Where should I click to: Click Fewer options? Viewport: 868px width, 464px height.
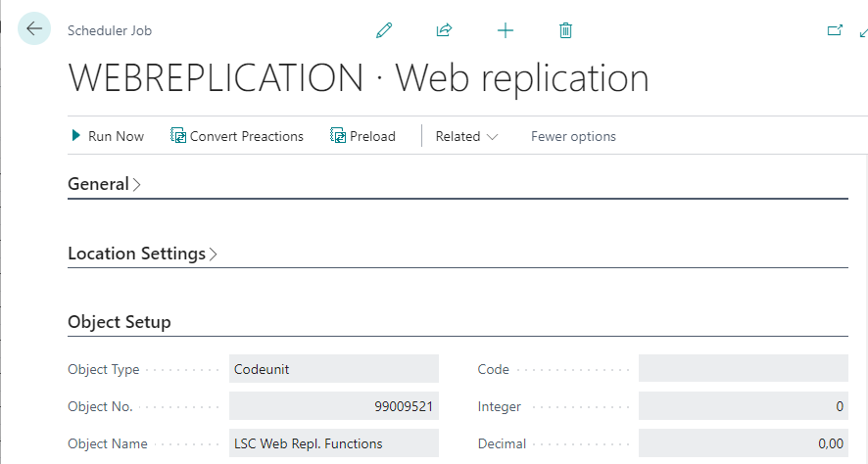click(573, 136)
